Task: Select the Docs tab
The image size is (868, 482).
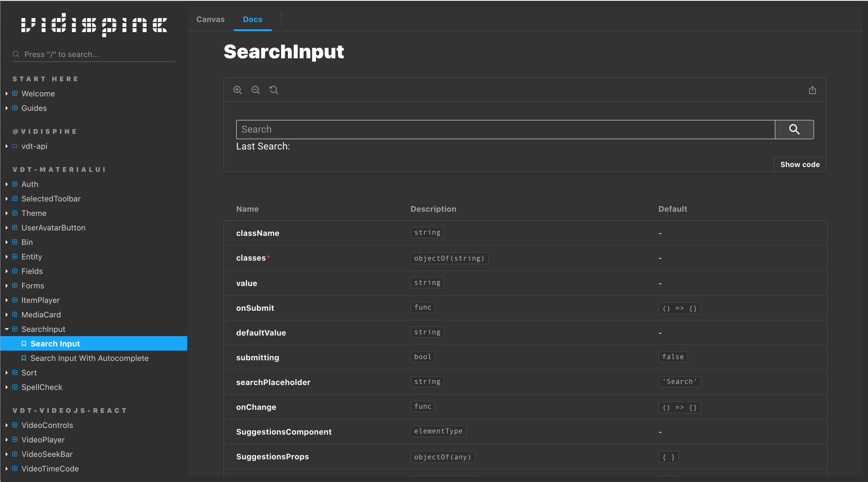Action: [252, 19]
